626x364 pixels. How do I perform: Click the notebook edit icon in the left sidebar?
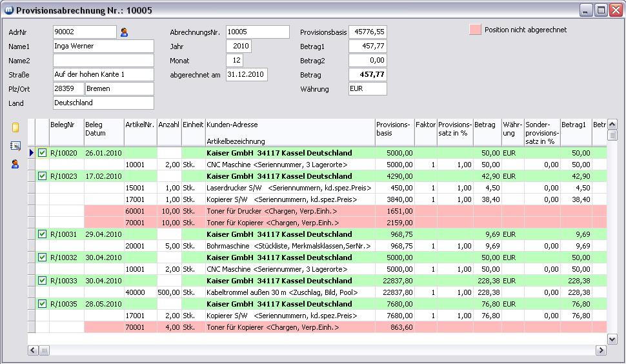tap(15, 146)
